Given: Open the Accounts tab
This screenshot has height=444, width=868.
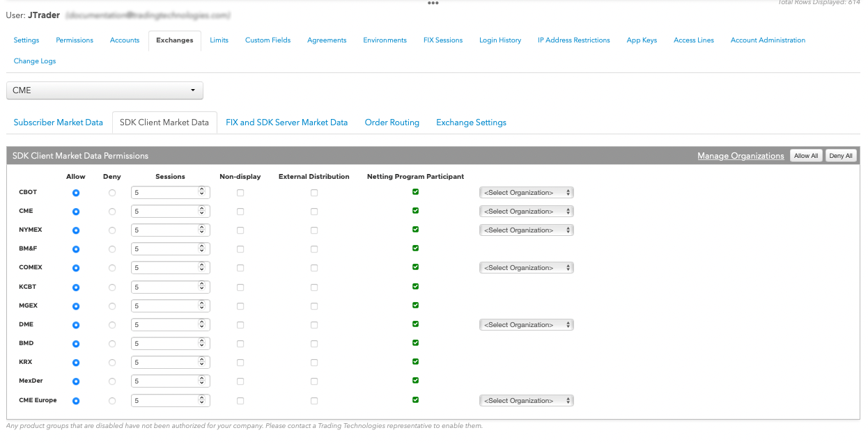Looking at the screenshot, I should (125, 40).
